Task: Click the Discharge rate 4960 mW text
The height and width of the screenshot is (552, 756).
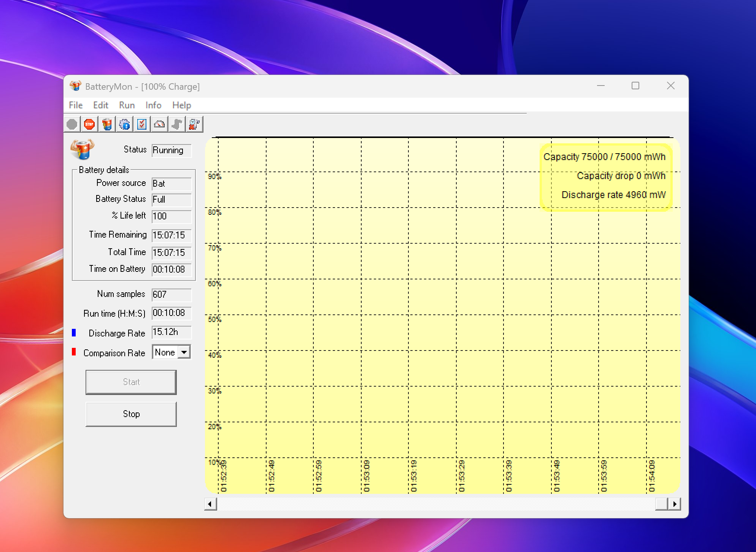Action: tap(613, 195)
